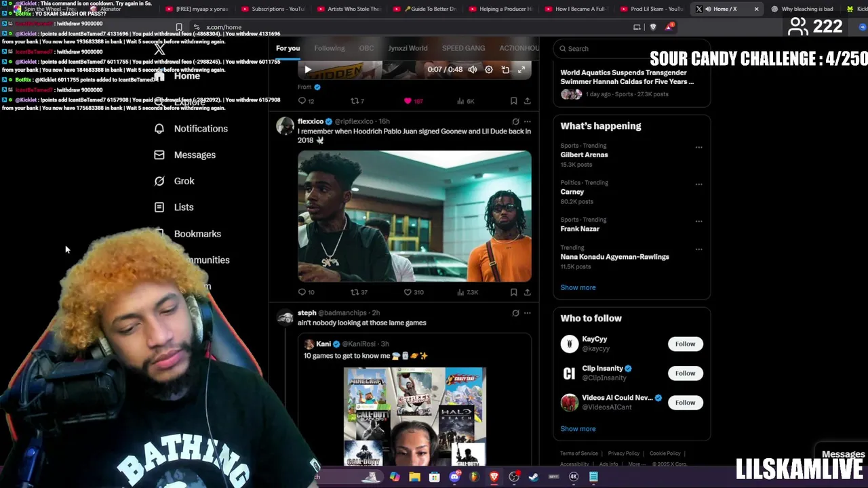Open Discord from the taskbar
The height and width of the screenshot is (488, 868).
point(454,477)
